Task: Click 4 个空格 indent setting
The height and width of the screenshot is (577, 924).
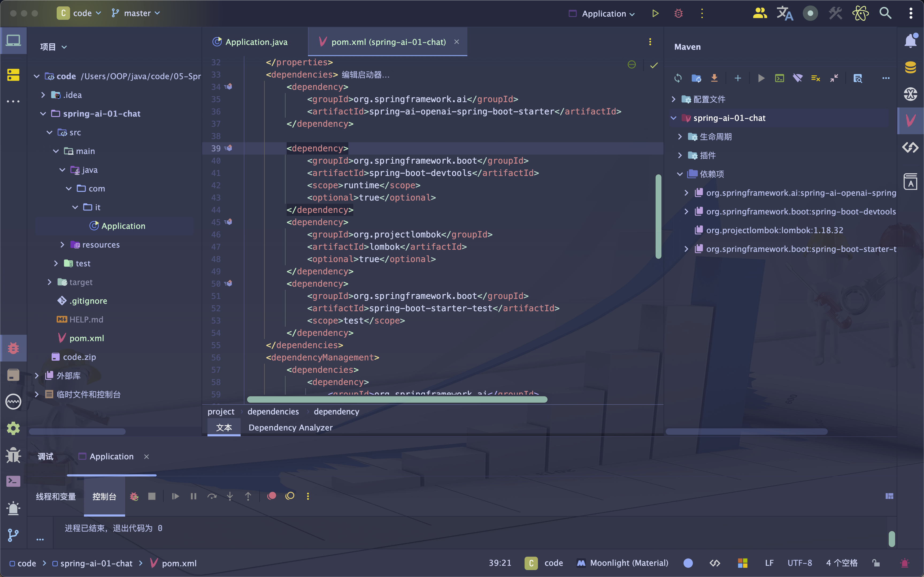Action: coord(842,563)
